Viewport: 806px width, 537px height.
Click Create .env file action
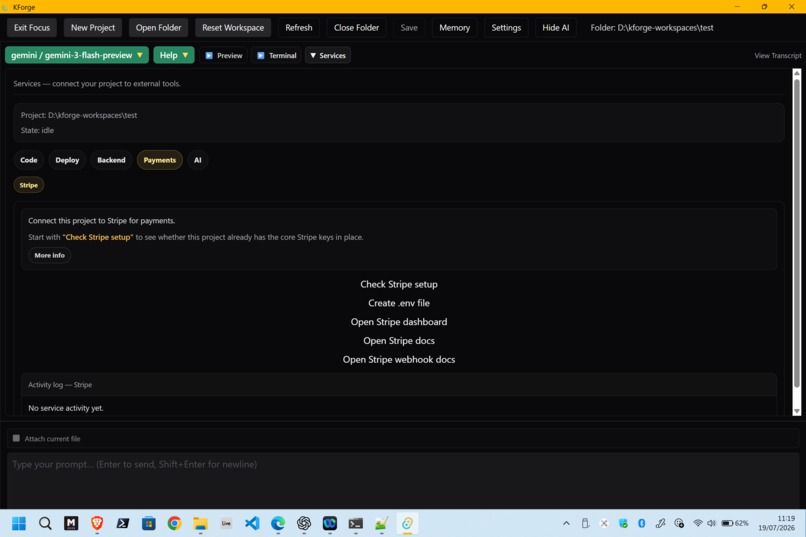pos(399,303)
